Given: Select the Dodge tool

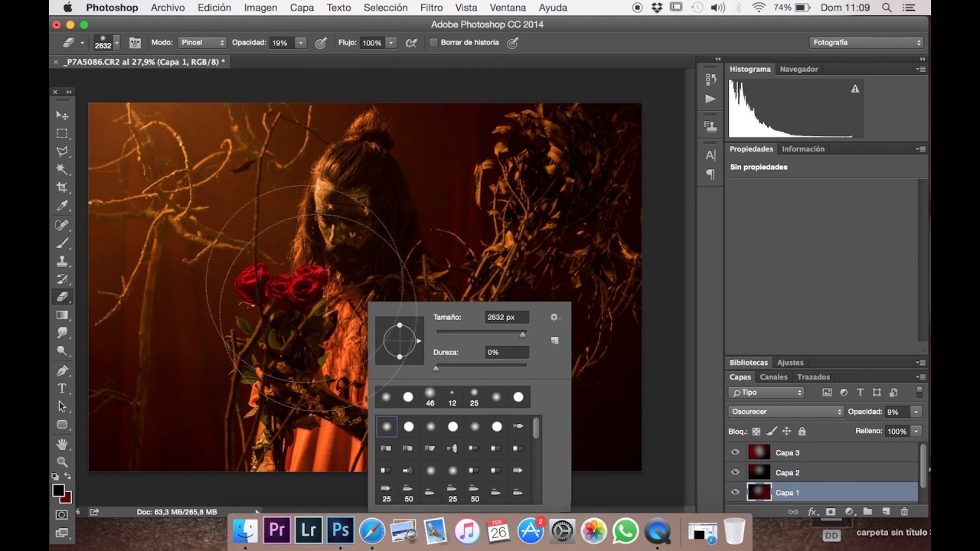Looking at the screenshot, I should [63, 351].
